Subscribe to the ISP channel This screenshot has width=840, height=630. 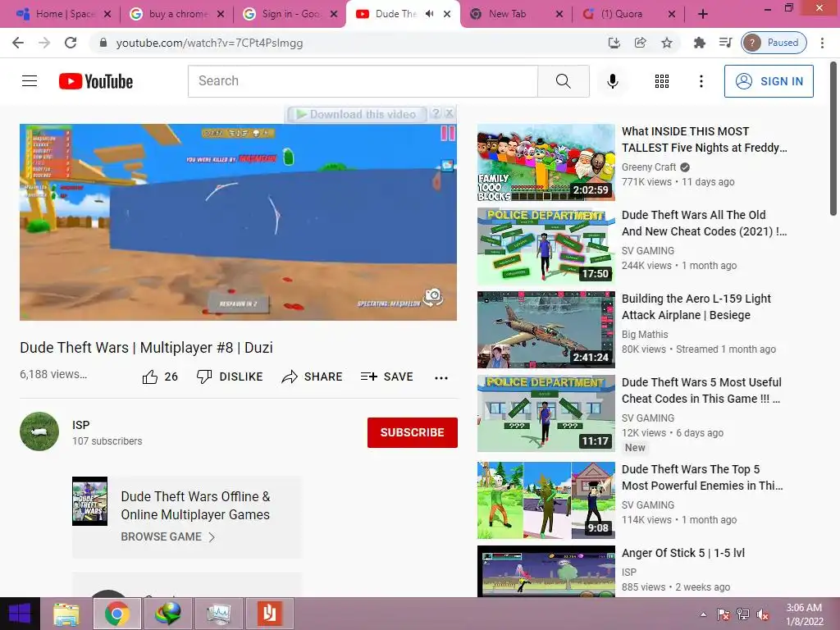[x=412, y=432]
